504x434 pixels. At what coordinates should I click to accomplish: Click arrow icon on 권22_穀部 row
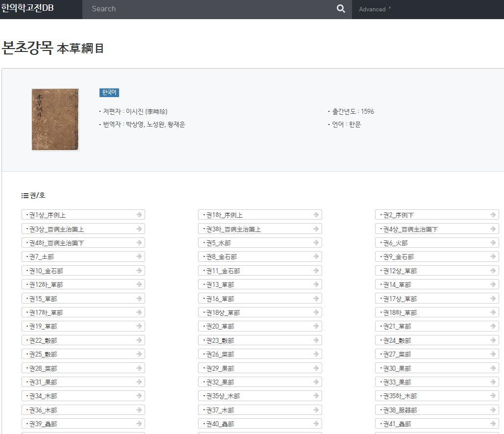point(139,340)
